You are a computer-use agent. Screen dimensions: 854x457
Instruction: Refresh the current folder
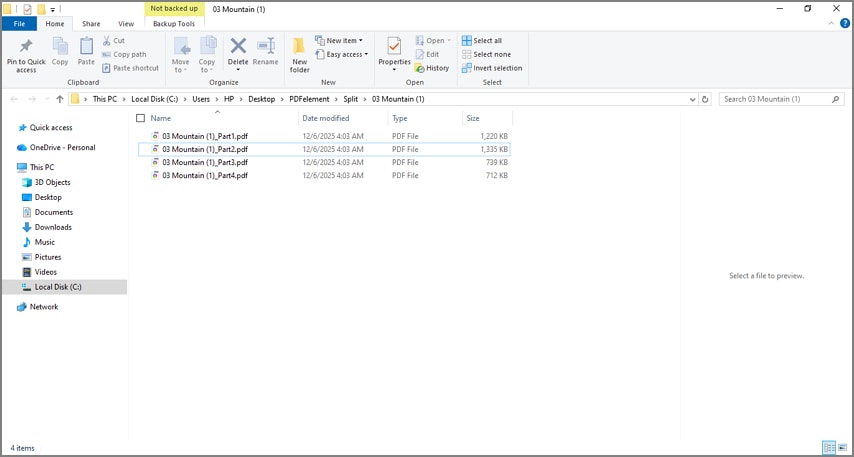click(x=705, y=100)
